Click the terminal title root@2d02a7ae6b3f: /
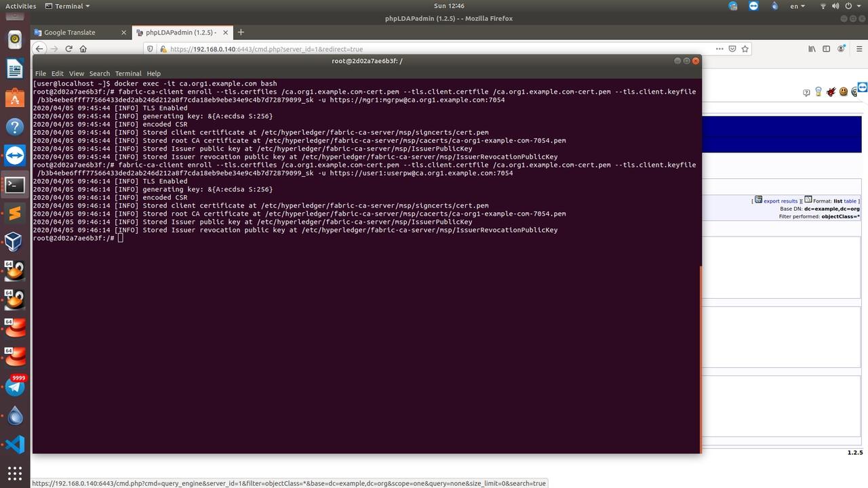Image resolution: width=868 pixels, height=488 pixels. pos(367,61)
